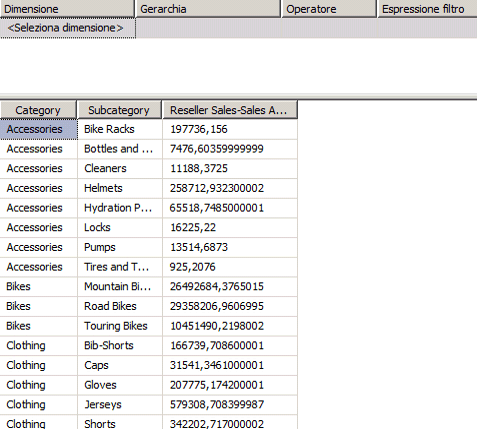Select the Mountain Bi... cell

click(x=120, y=287)
